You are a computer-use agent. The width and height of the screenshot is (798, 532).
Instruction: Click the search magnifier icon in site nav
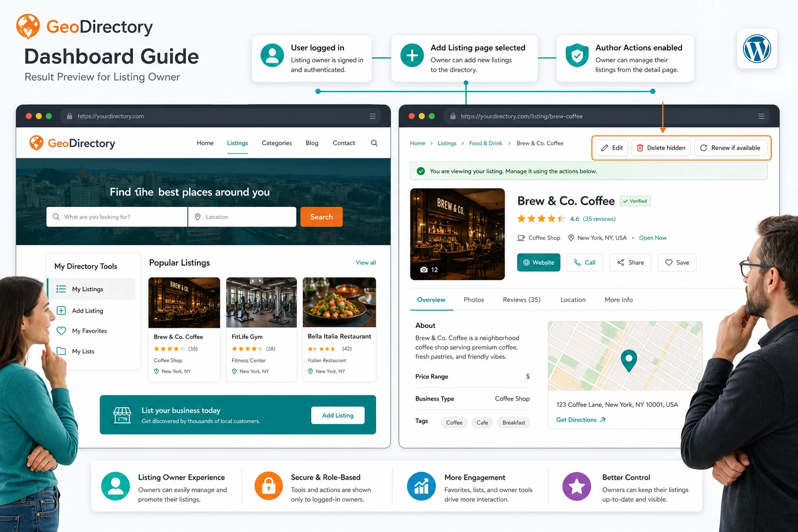point(374,143)
